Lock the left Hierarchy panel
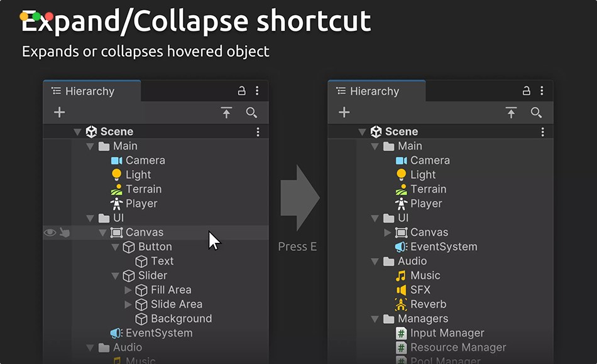Screen dimensions: 597x364 coord(241,90)
